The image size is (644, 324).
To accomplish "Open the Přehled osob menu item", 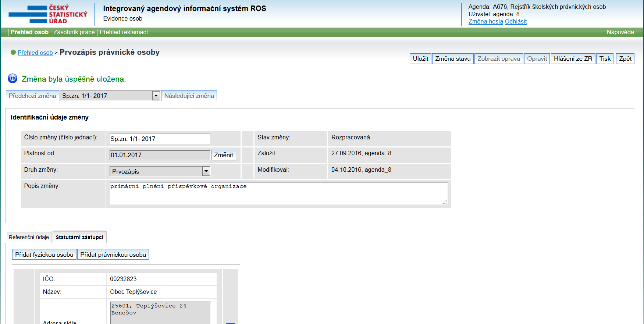I will (29, 32).
